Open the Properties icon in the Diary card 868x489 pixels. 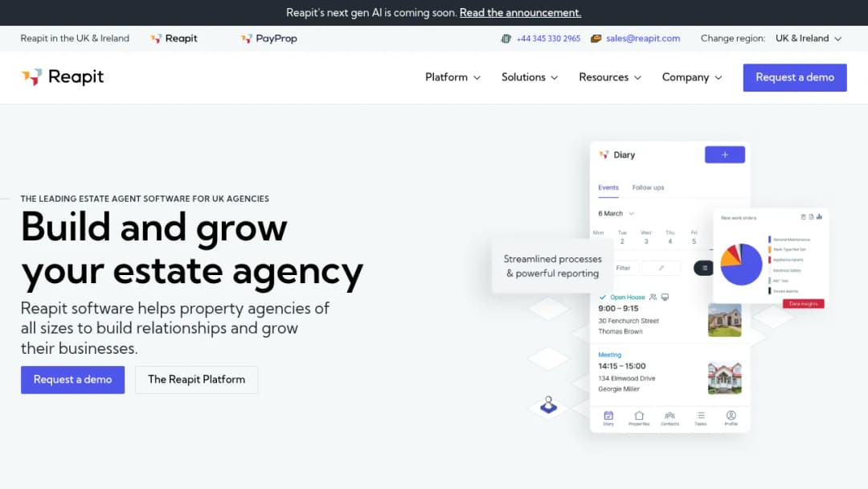click(x=639, y=418)
